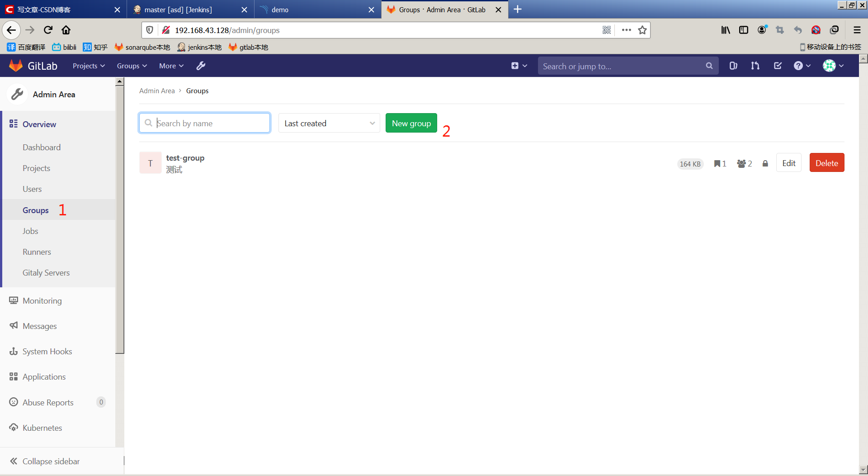Screen dimensions: 868x476
Task: Edit the test-group group
Action: (788, 162)
